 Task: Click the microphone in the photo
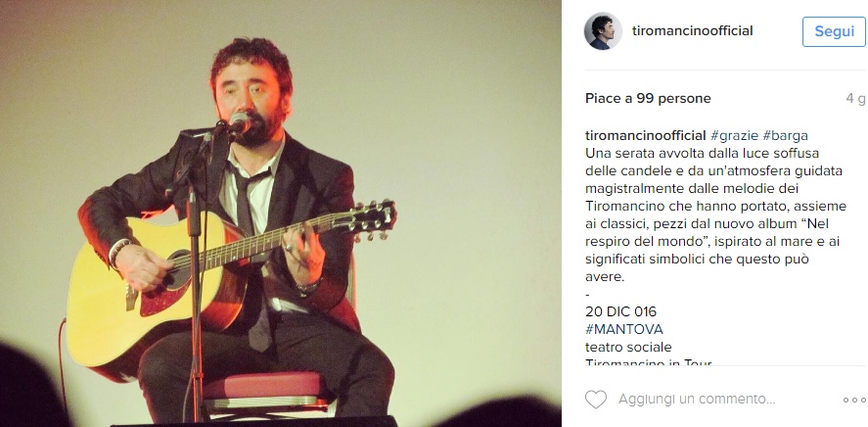click(x=239, y=123)
